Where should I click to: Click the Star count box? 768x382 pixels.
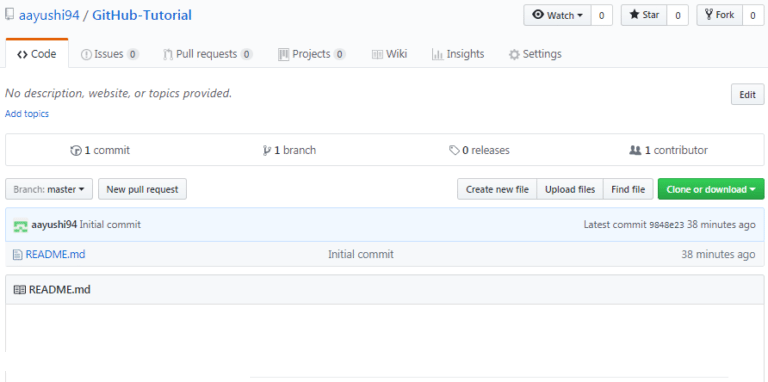click(678, 15)
